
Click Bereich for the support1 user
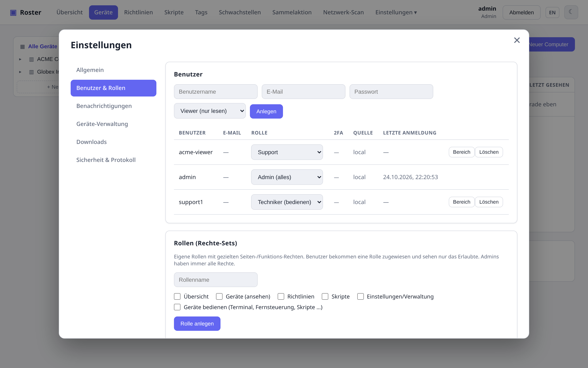tap(461, 202)
